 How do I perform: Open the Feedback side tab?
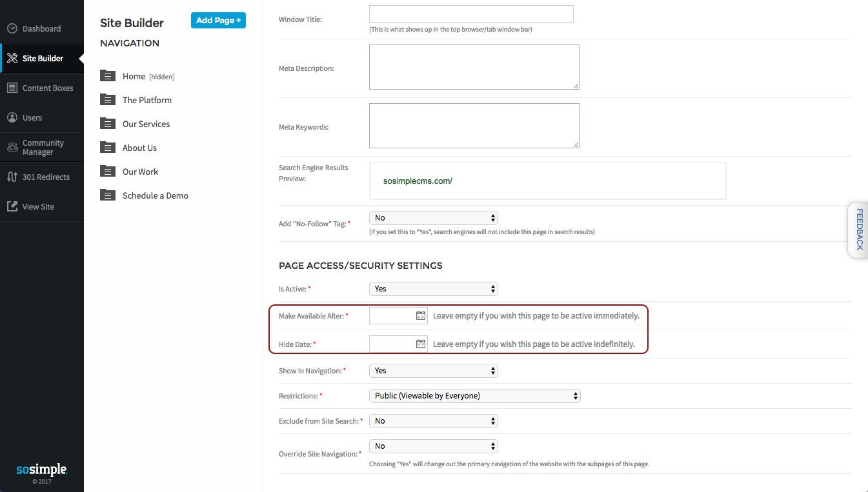[858, 230]
